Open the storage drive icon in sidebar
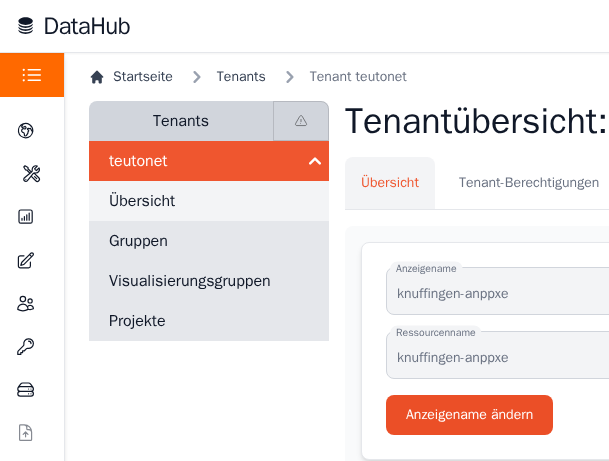The height and width of the screenshot is (461, 609). [26, 390]
